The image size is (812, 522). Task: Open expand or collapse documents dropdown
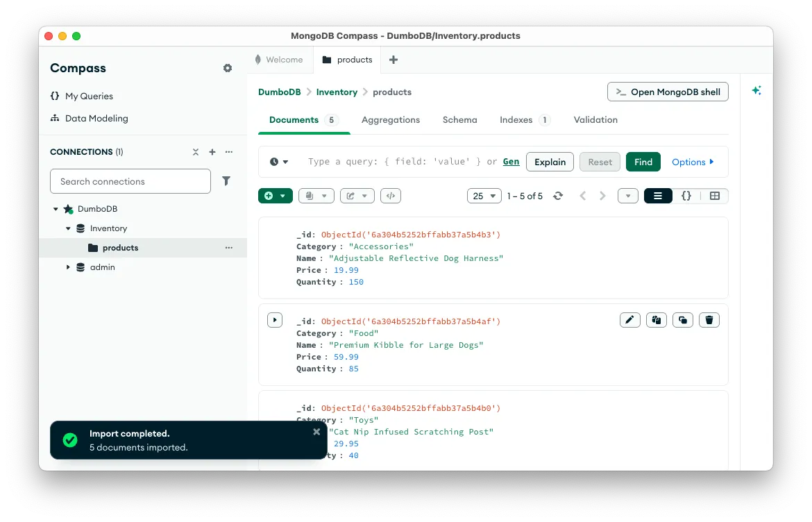(x=627, y=196)
